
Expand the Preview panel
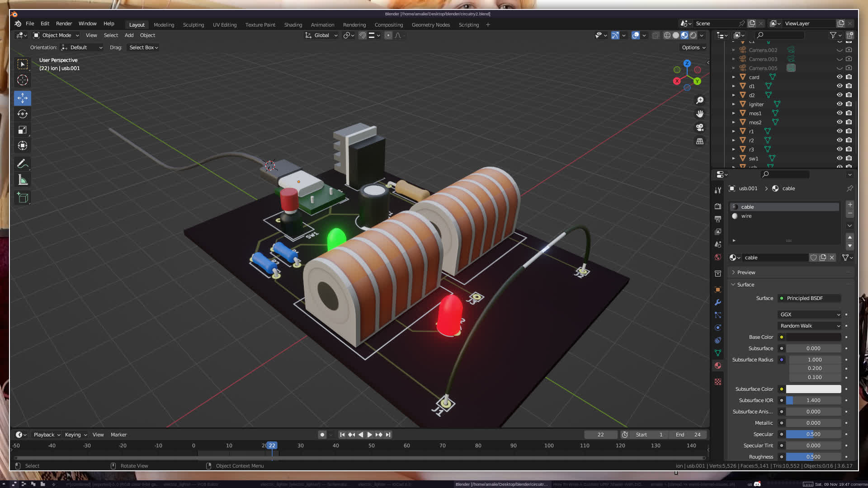point(746,272)
